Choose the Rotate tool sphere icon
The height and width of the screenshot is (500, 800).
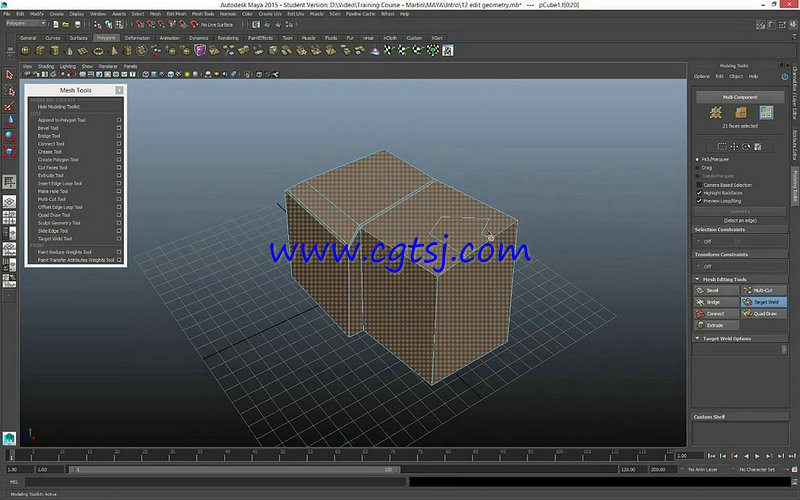9,136
